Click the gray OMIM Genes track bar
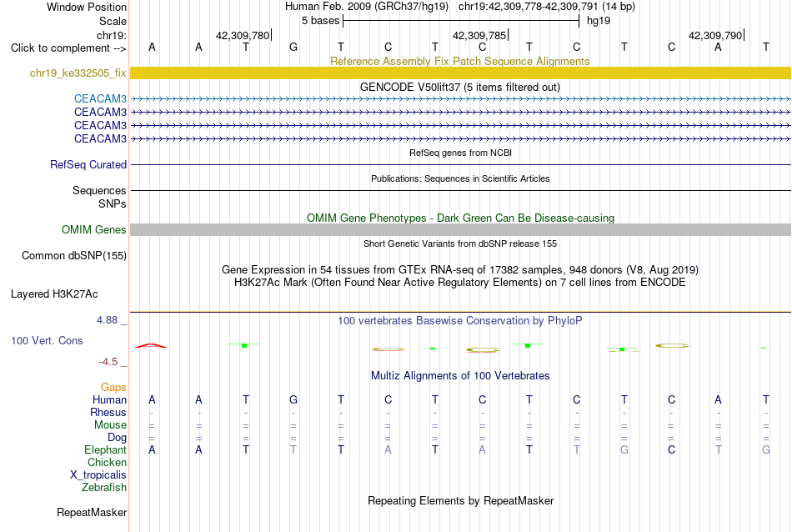This screenshot has height=532, width=792. click(x=460, y=230)
